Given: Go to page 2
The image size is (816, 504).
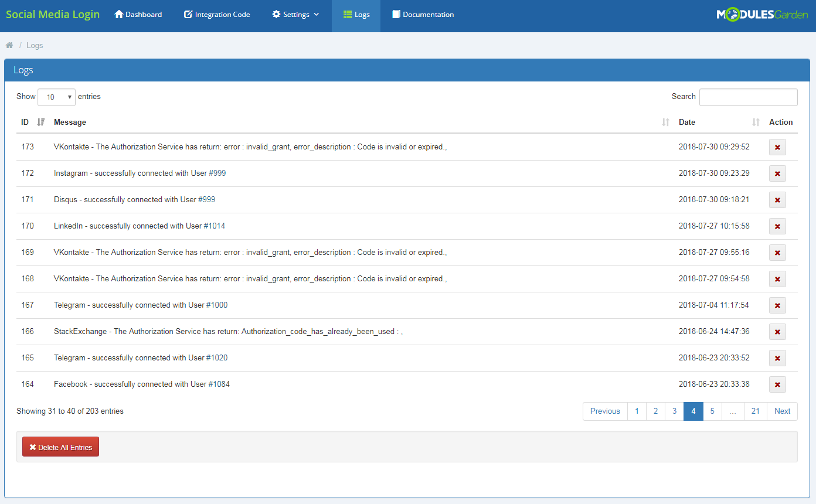Looking at the screenshot, I should point(655,411).
